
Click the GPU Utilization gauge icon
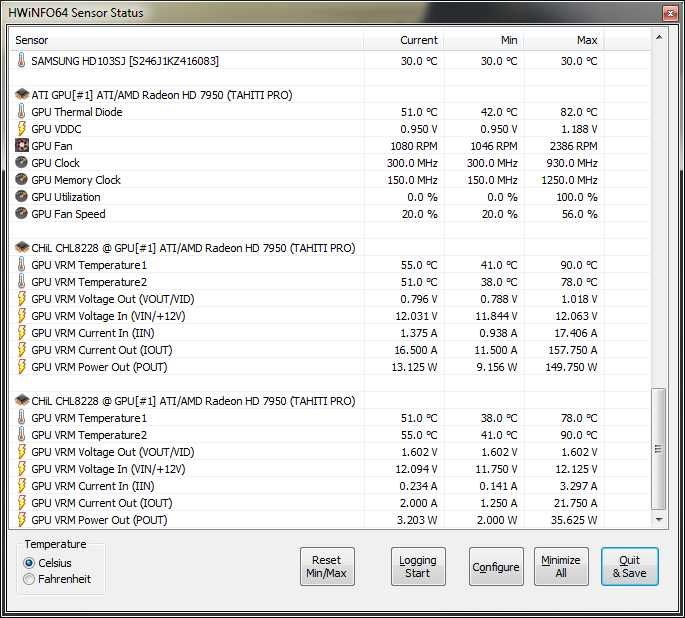click(x=21, y=197)
